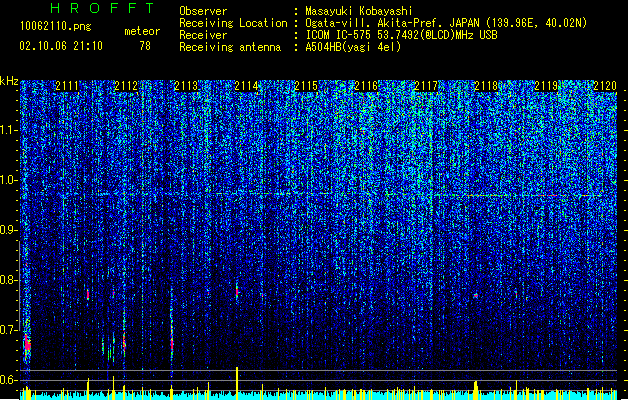Click the 'Receiver' field label
The height and width of the screenshot is (400, 629).
pyautogui.click(x=203, y=35)
